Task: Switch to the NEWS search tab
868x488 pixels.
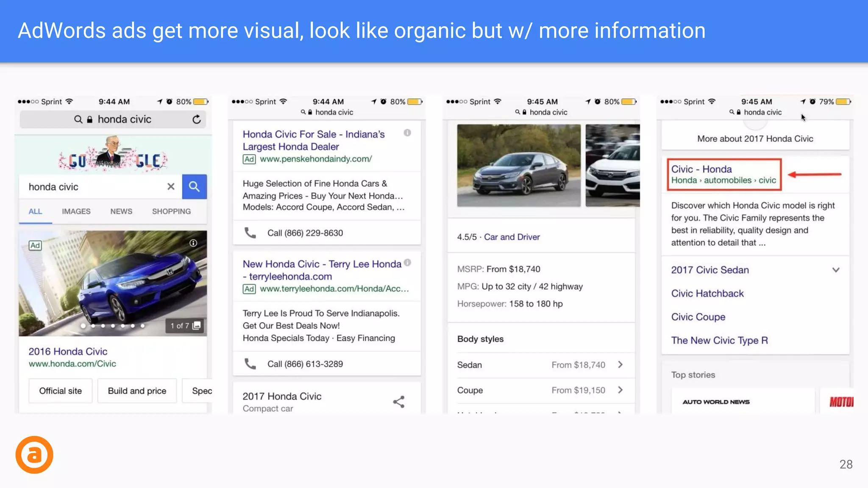Action: pyautogui.click(x=121, y=211)
